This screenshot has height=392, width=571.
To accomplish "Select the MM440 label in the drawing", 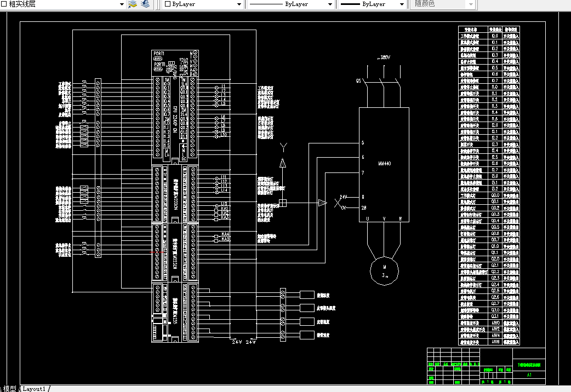I will pos(385,163).
